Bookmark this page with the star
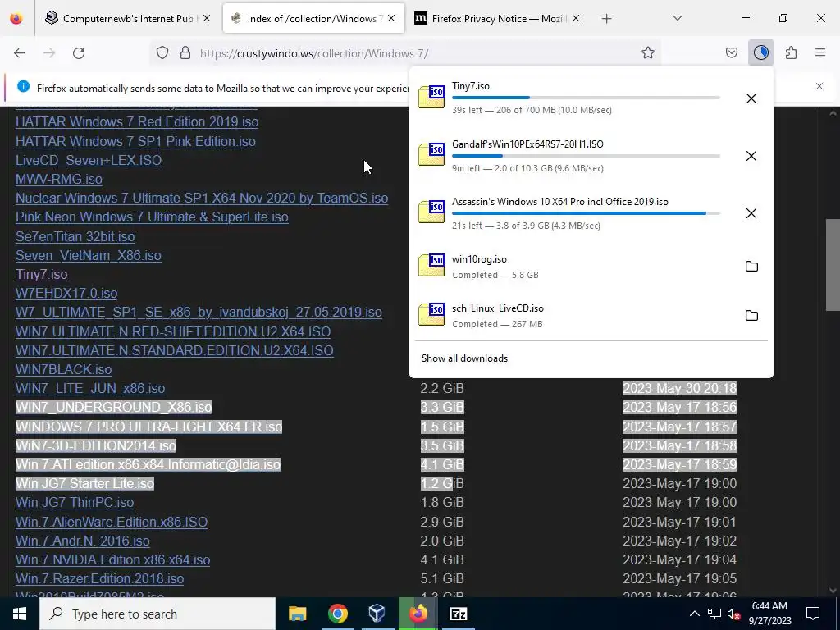 (x=648, y=53)
